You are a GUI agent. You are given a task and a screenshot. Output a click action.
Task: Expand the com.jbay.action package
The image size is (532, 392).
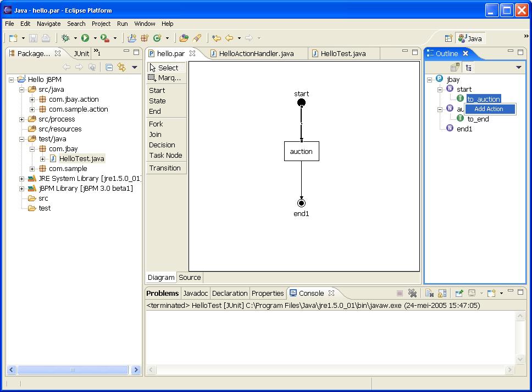point(32,100)
